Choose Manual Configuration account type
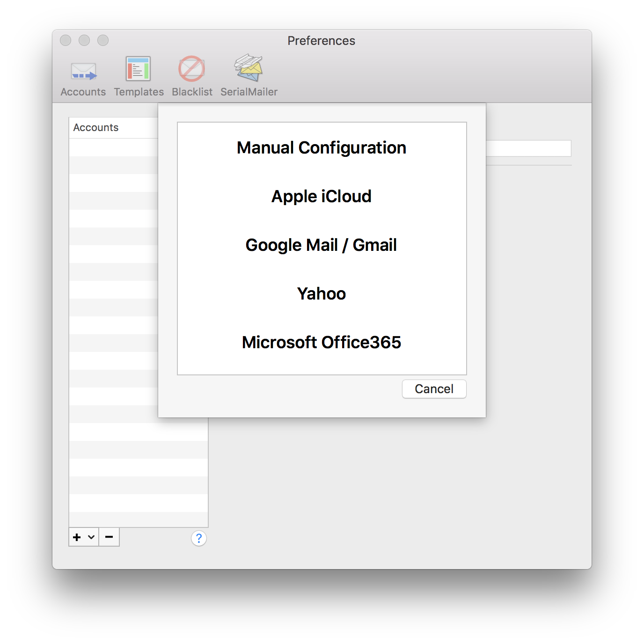The width and height of the screenshot is (644, 644). 322,148
